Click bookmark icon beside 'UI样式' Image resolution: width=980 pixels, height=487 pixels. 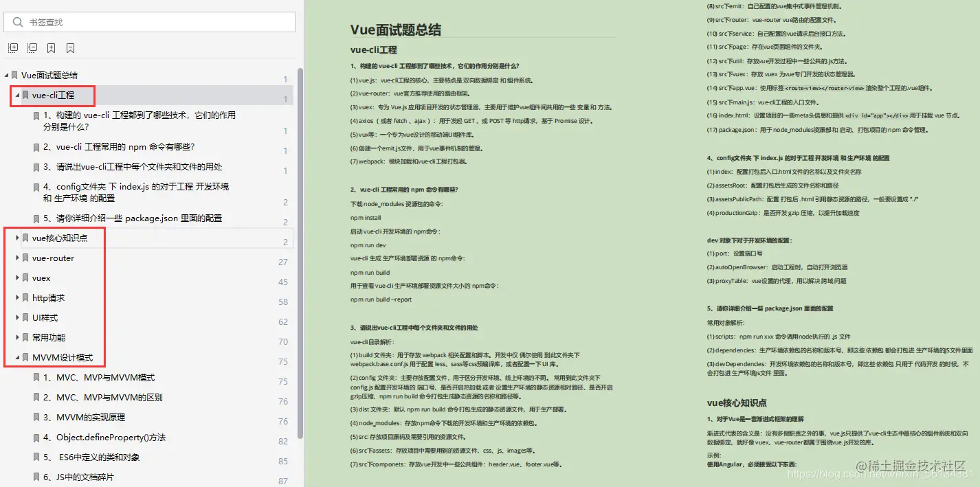[x=25, y=317]
